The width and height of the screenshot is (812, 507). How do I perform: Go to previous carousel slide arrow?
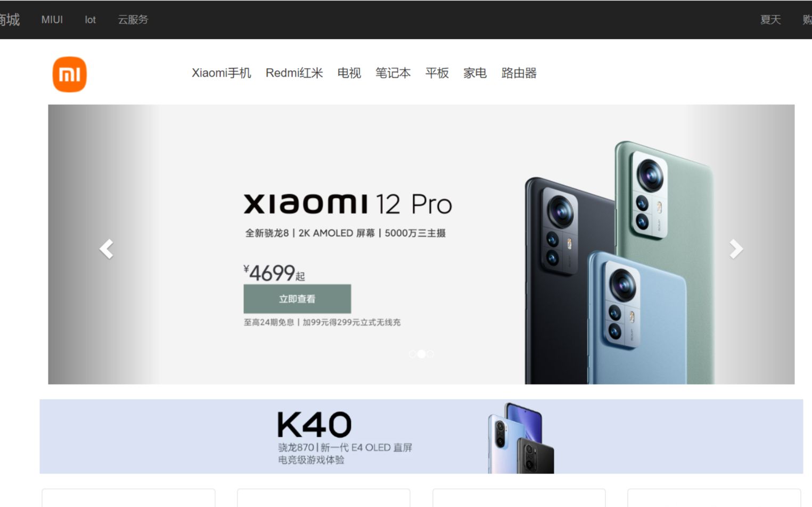pyautogui.click(x=106, y=249)
